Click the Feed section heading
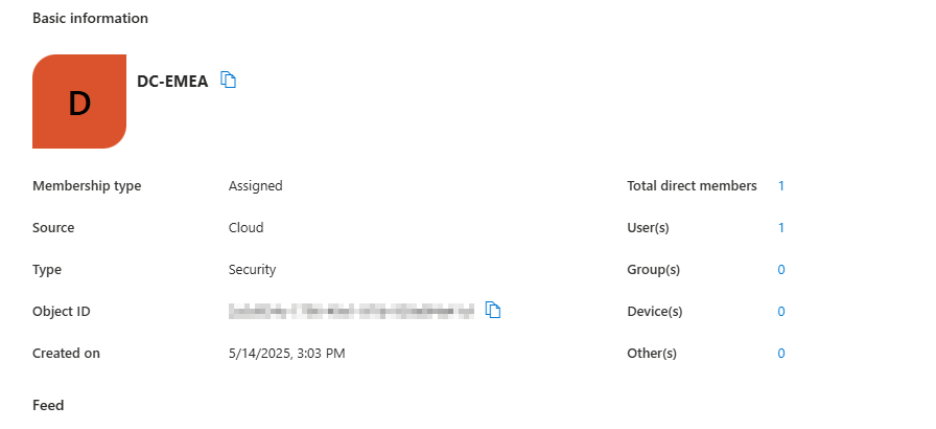 [x=48, y=405]
